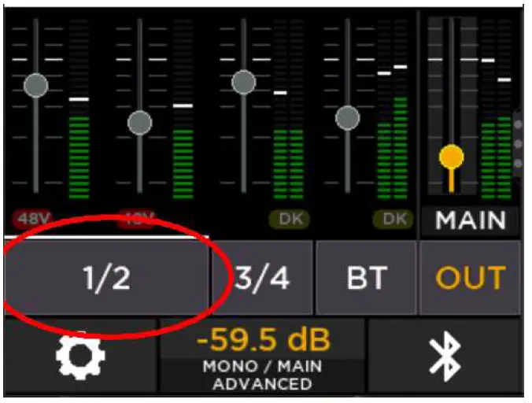Toggle the DK badge on channel 4
The width and height of the screenshot is (532, 403).
pos(393,219)
